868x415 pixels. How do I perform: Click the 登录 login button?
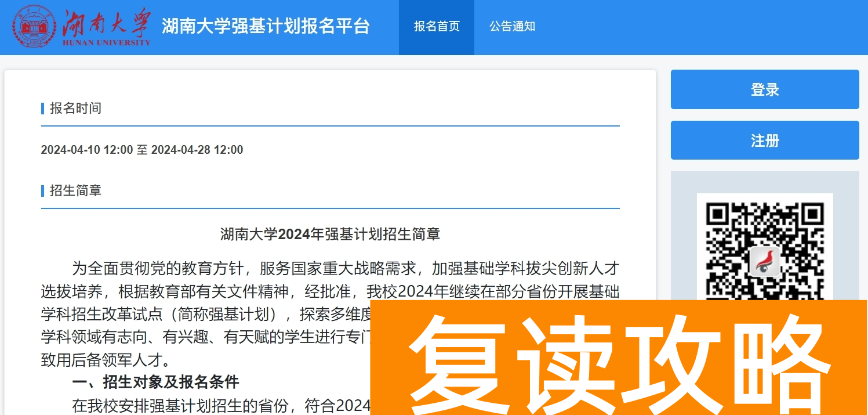[x=764, y=89]
